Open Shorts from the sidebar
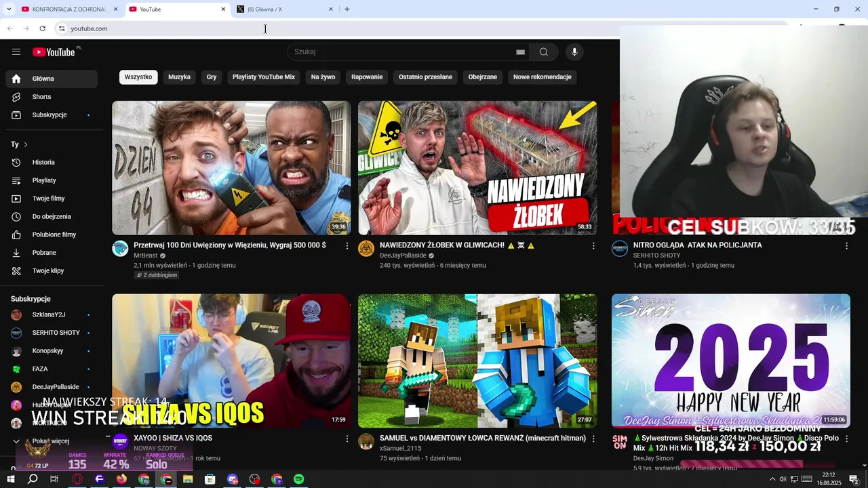Screen dimensions: 868x488 pos(52,97)
